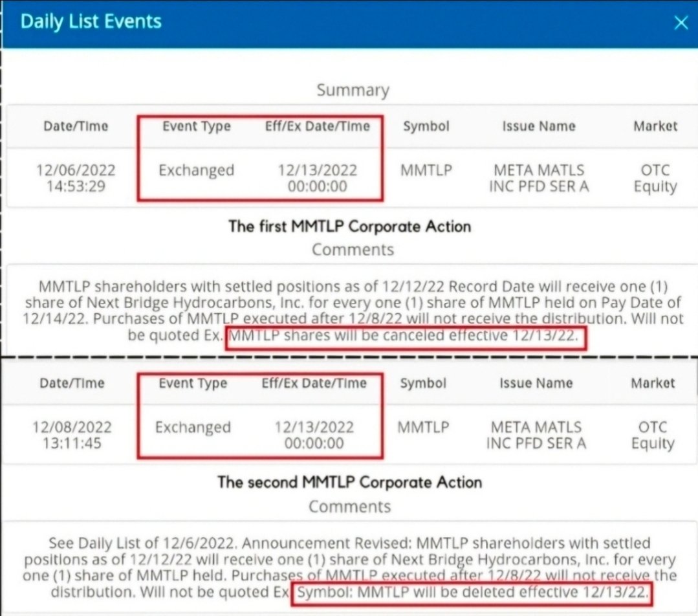The height and width of the screenshot is (616, 698).
Task: Click Issue Name header in second table
Action: coord(536,384)
